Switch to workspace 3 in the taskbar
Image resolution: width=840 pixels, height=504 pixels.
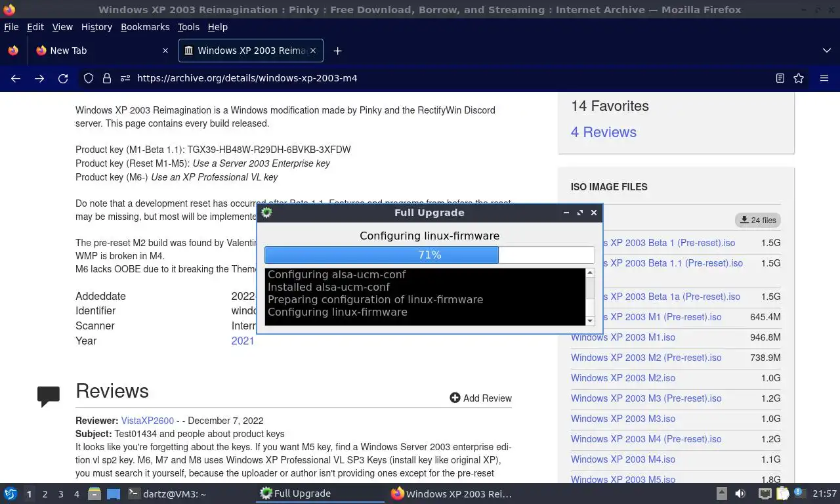pyautogui.click(x=60, y=494)
